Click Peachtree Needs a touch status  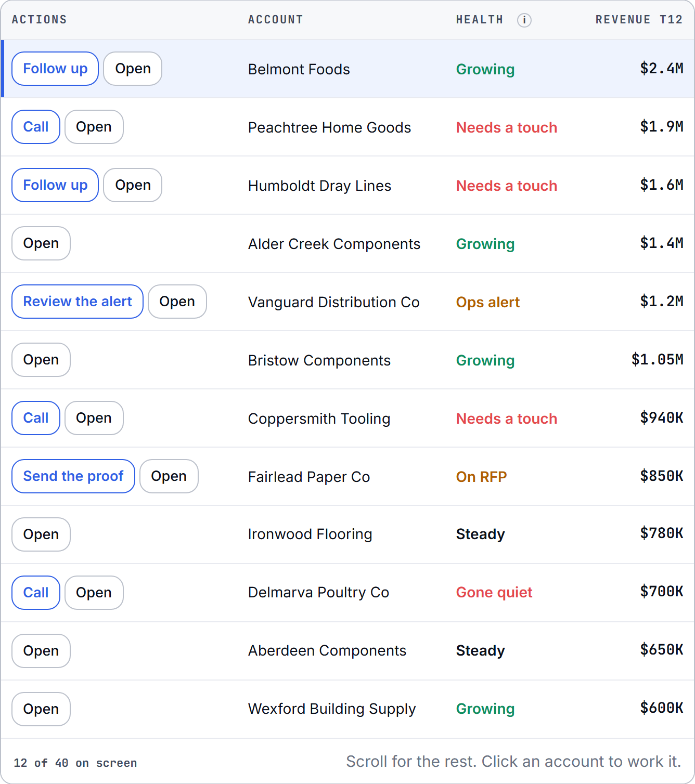click(x=507, y=127)
